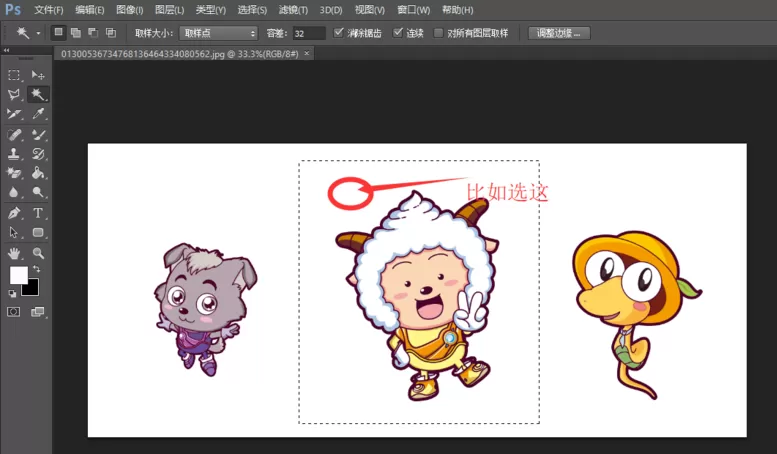Expand the tool preset picker arrow
Screen dimensions: 777x454
(x=38, y=33)
